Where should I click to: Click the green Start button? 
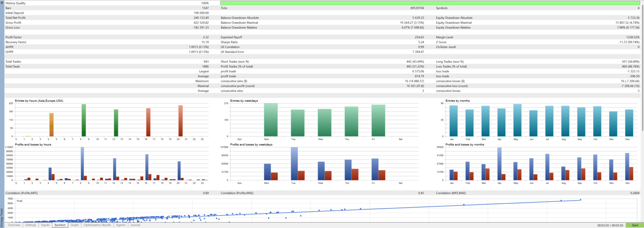tap(635, 225)
